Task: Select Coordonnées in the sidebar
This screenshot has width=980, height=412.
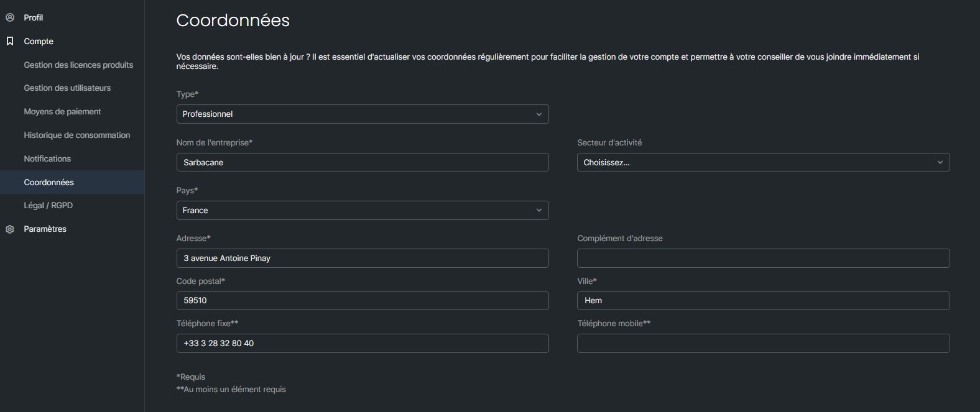Action: pos(49,182)
